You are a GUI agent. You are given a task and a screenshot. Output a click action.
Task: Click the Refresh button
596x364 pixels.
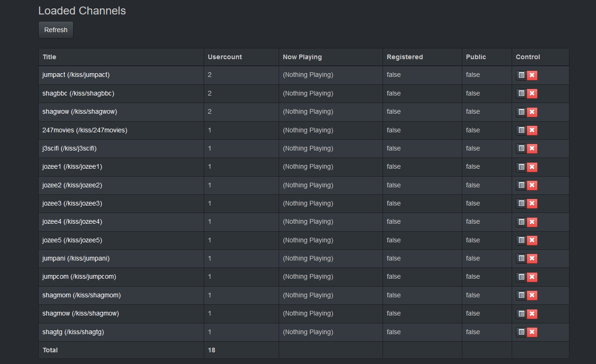coord(55,30)
